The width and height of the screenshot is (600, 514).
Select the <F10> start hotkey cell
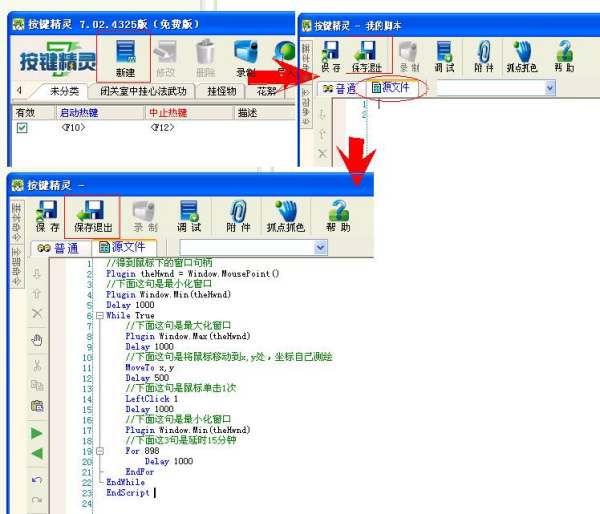click(x=73, y=127)
